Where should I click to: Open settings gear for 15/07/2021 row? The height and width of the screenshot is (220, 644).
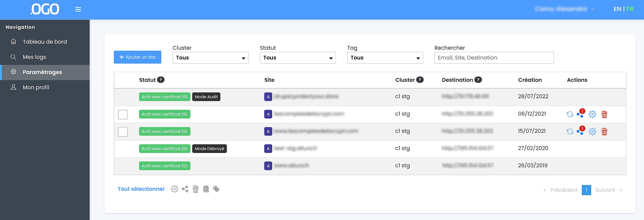[592, 131]
